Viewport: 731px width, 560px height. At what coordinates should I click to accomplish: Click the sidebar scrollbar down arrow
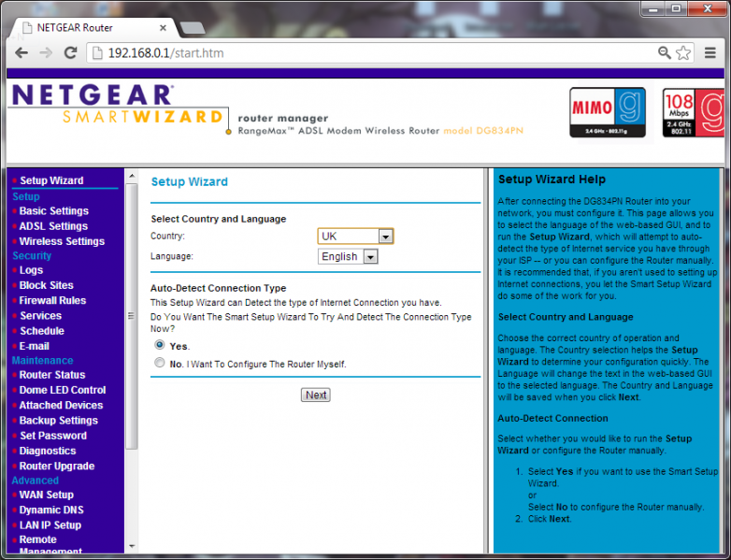[132, 546]
